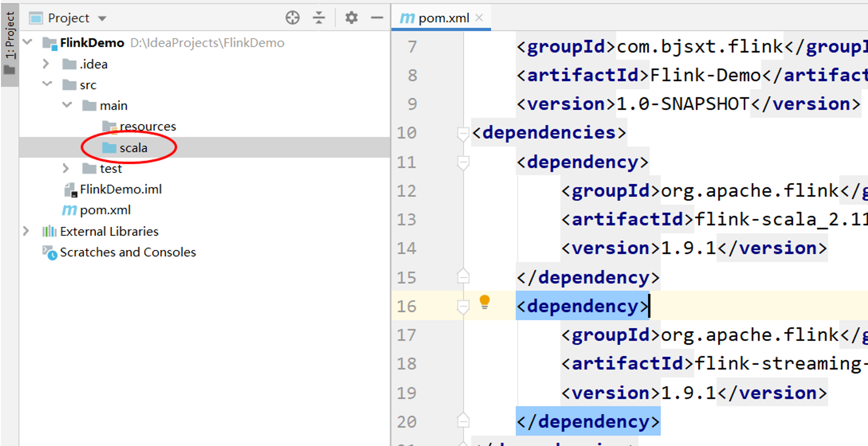This screenshot has width=868, height=446.
Task: Click the text com.bjsxt.flink on line 7
Action: 700,47
